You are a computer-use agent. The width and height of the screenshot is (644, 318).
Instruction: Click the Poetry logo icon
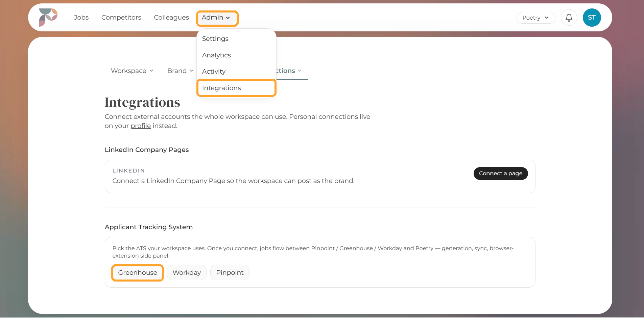click(x=48, y=17)
